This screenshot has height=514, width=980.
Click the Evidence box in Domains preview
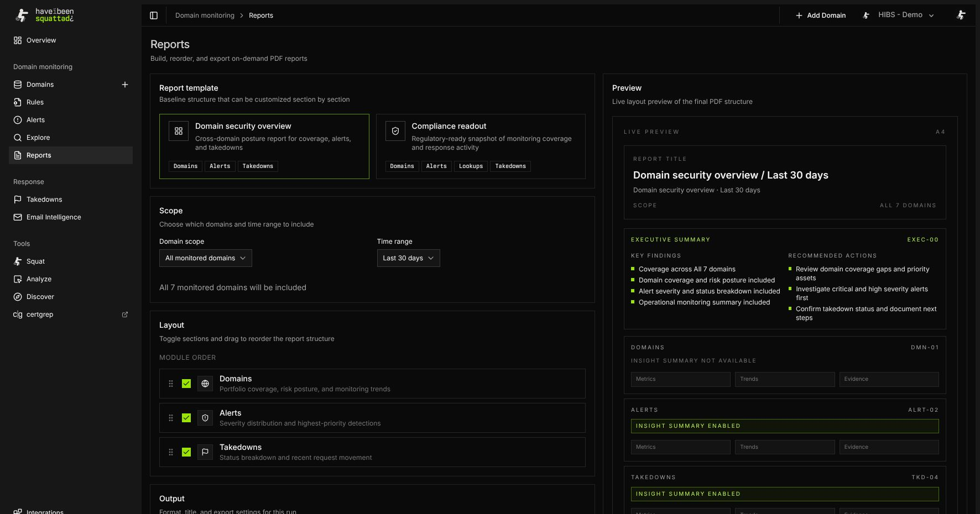pyautogui.click(x=889, y=379)
